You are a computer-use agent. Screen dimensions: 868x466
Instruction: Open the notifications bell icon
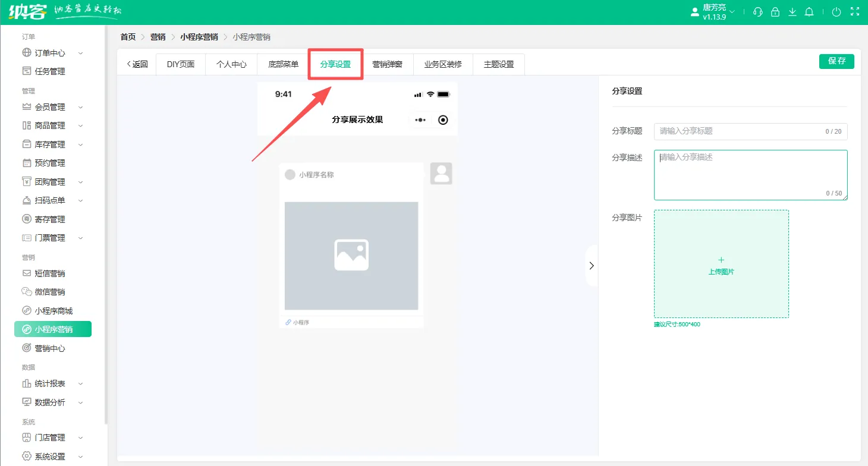pos(809,12)
